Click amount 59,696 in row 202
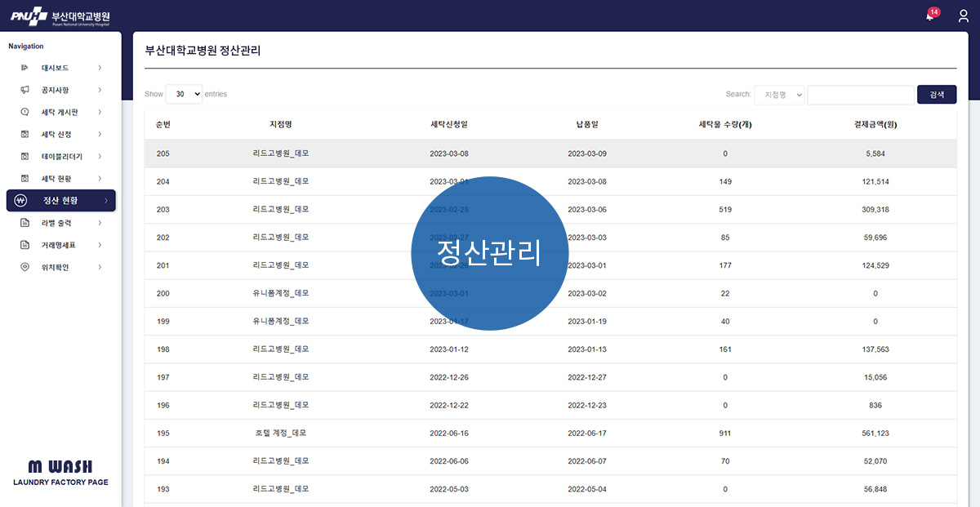The height and width of the screenshot is (507, 980). [x=875, y=238]
